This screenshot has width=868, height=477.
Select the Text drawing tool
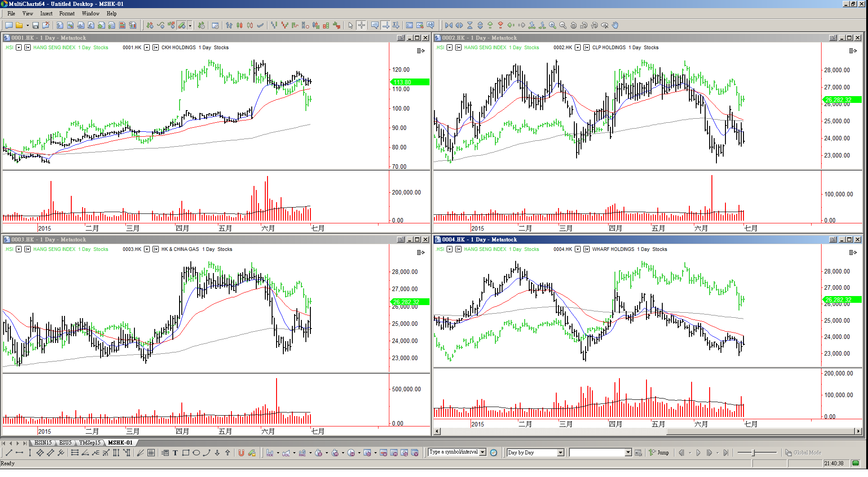[175, 453]
